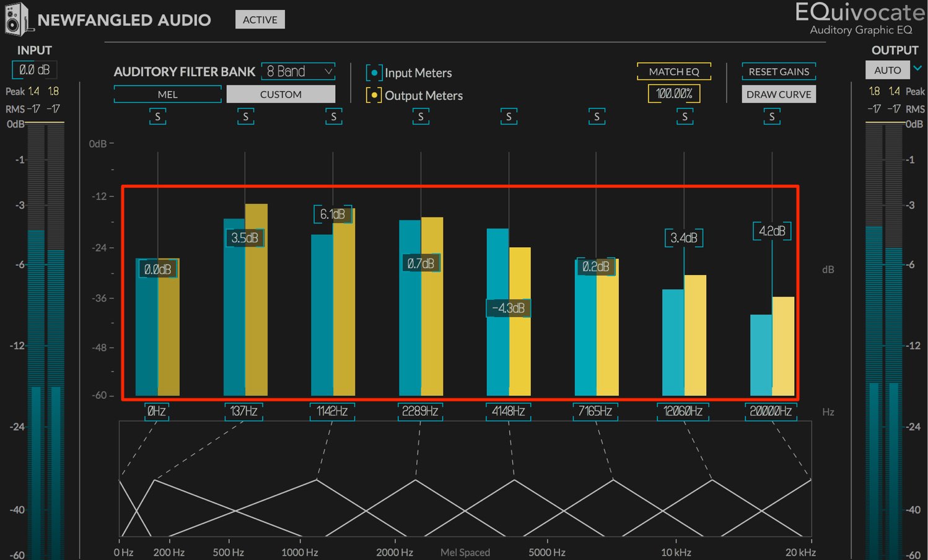Solo the 2289Hz band
Viewport: 928px width, 560px height.
coord(421,116)
